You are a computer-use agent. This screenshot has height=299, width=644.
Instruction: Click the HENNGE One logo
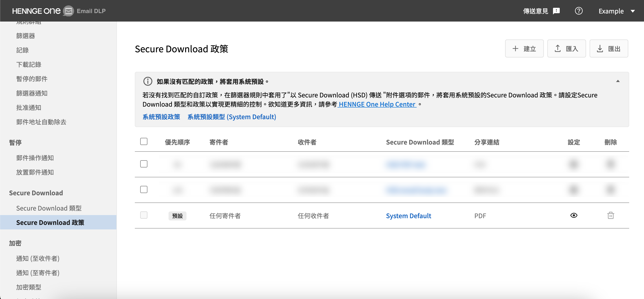(36, 11)
